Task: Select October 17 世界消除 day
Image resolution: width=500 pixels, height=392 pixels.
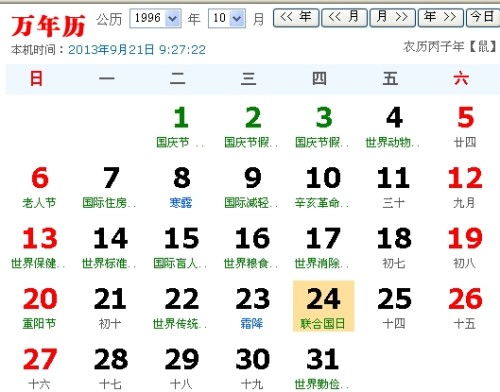Action: [x=323, y=248]
